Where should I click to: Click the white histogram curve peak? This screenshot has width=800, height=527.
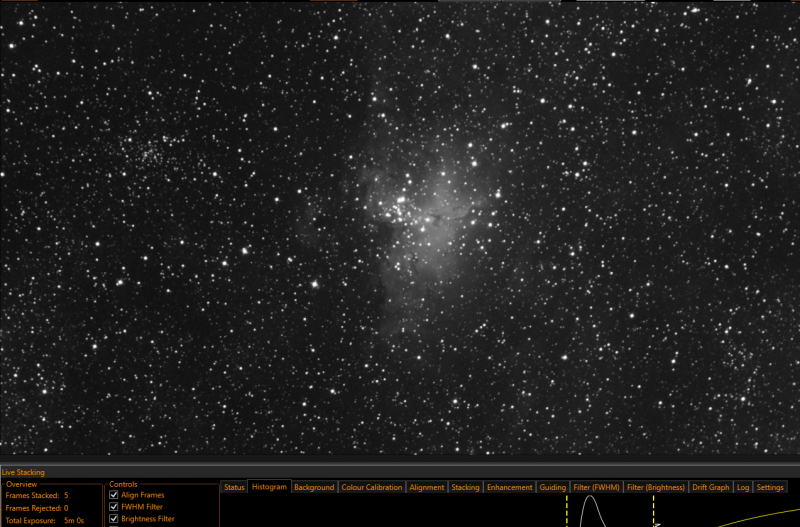pos(590,497)
